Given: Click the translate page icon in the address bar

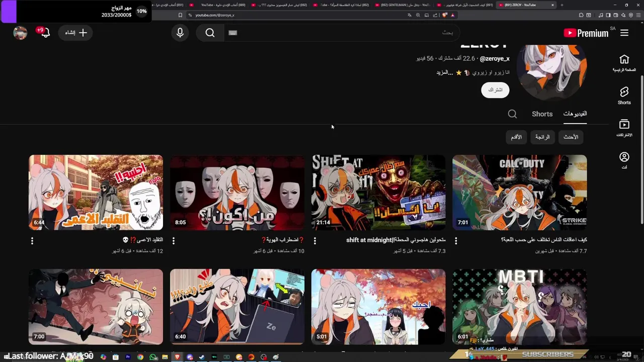Looking at the screenshot, I should pyautogui.click(x=410, y=15).
